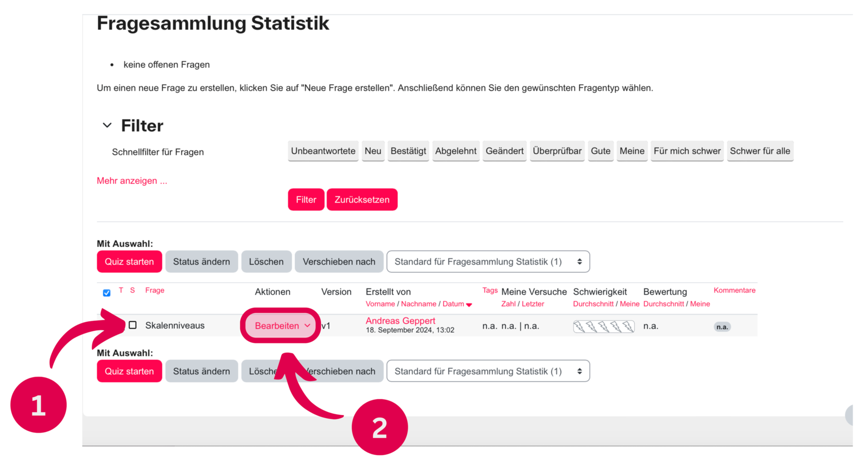Click the top Status ändern button
Screen dimensions: 868x465
201,262
